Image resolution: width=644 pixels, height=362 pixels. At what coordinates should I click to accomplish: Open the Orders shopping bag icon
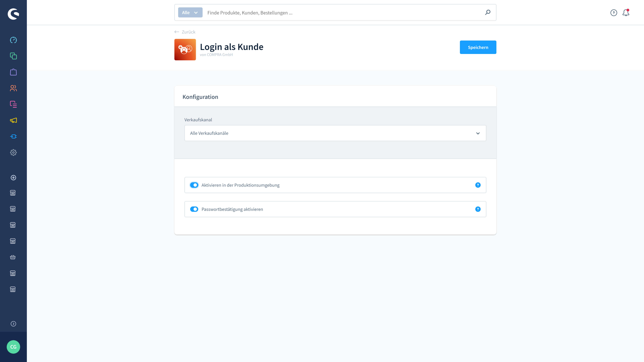pos(13,72)
